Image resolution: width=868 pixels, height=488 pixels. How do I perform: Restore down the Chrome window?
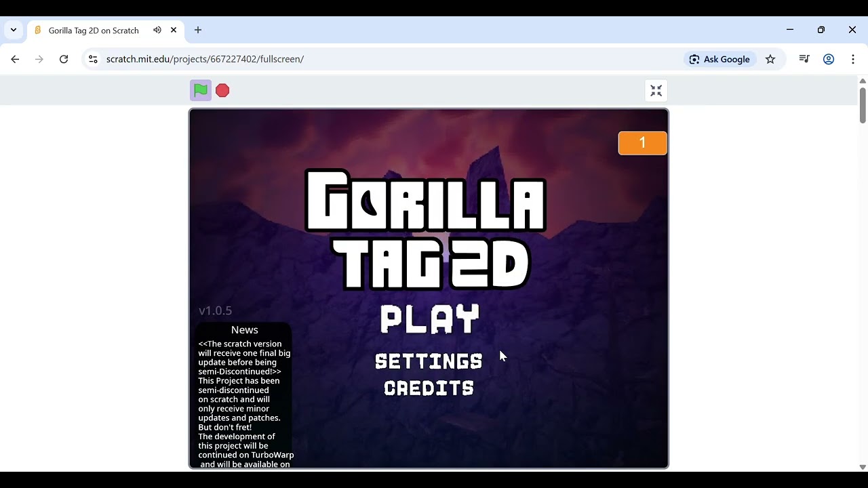click(821, 30)
